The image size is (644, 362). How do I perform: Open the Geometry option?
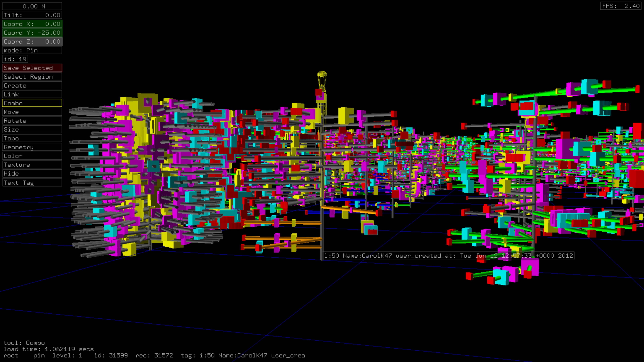pyautogui.click(x=32, y=147)
